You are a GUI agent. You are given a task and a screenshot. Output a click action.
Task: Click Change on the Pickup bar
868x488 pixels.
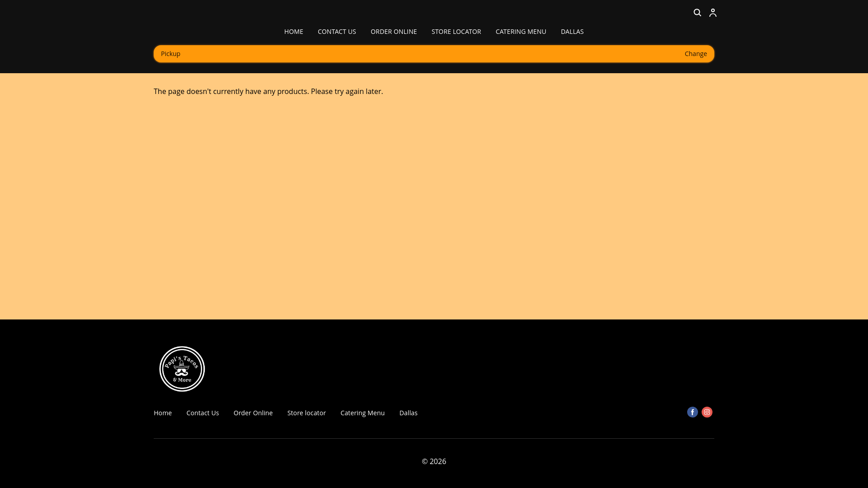[696, 54]
